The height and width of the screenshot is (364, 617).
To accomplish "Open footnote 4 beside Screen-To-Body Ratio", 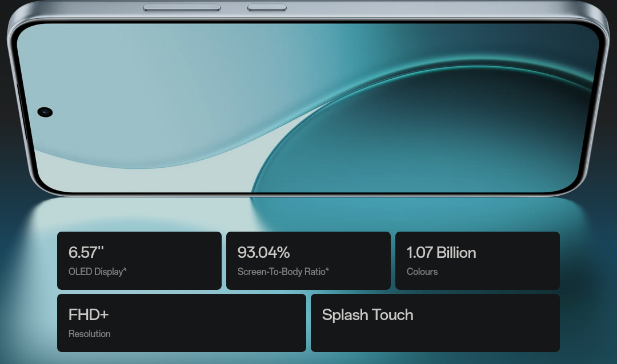I will point(327,269).
